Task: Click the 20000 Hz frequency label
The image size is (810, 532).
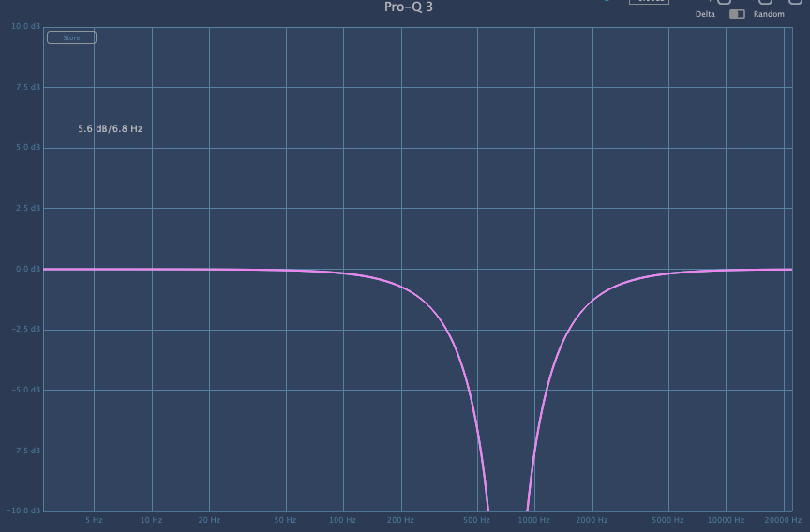Action: pyautogui.click(x=783, y=520)
